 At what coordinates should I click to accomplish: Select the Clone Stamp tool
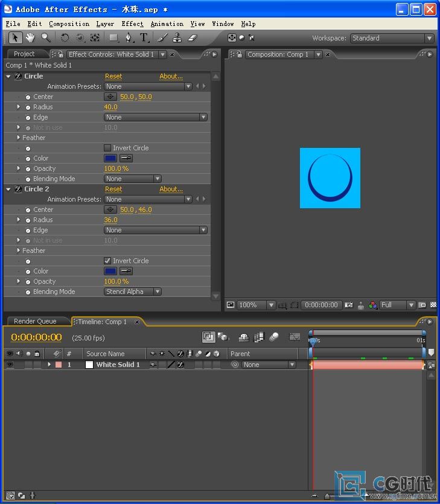177,37
